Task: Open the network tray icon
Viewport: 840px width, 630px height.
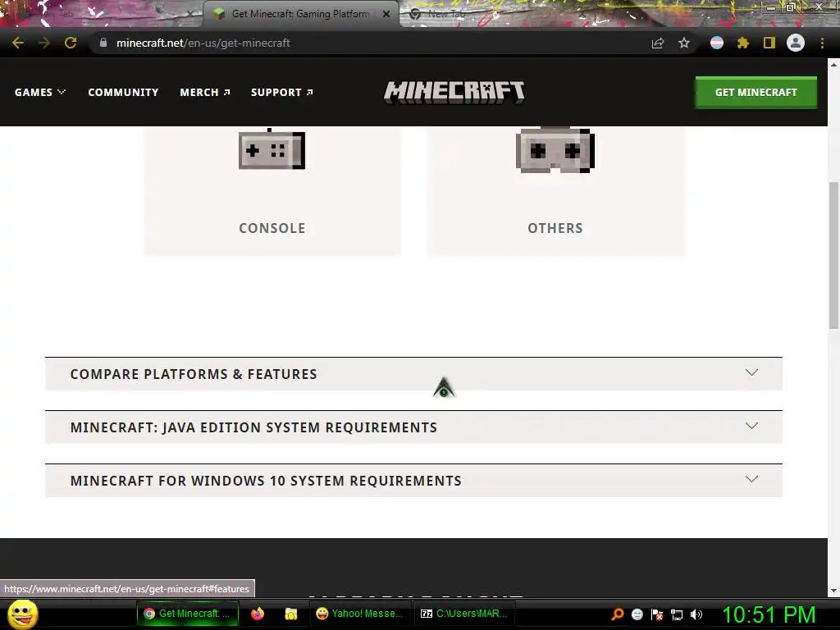Action: (677, 614)
